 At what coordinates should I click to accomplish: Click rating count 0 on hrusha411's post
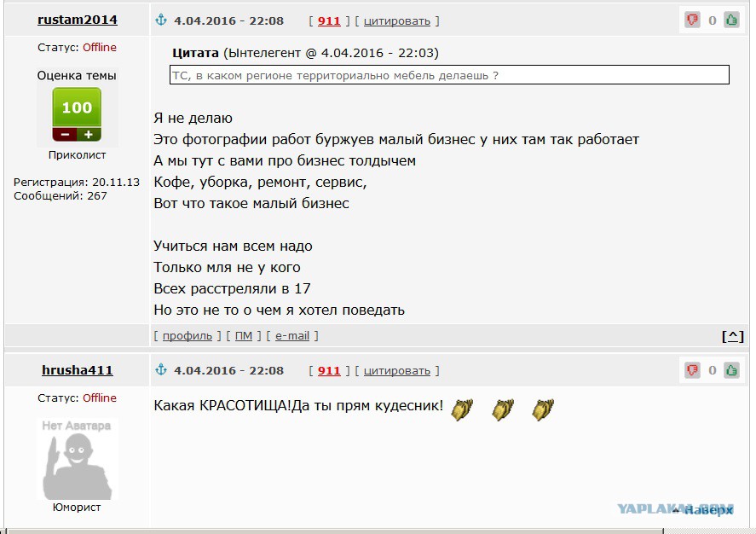point(713,370)
